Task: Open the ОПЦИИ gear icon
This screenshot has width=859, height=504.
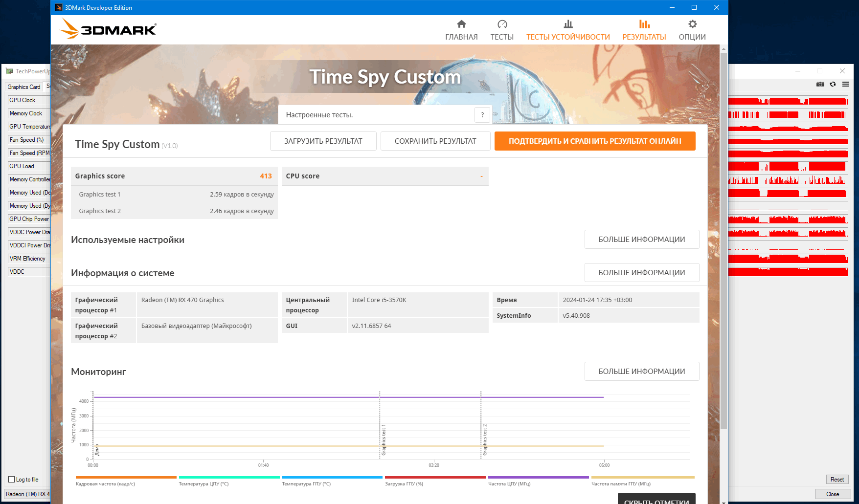Action: pos(692,24)
